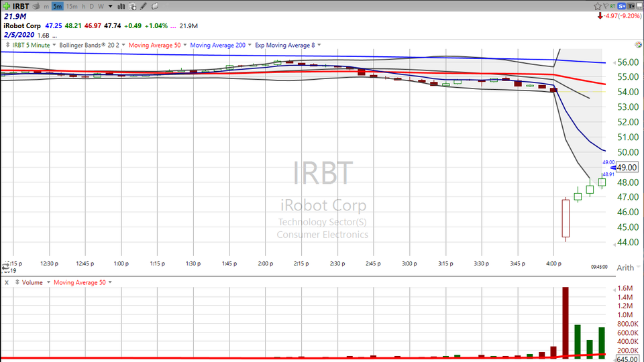The height and width of the screenshot is (362, 644).
Task: Switch to the Daily 'D' timeframe
Action: pyautogui.click(x=92, y=6)
